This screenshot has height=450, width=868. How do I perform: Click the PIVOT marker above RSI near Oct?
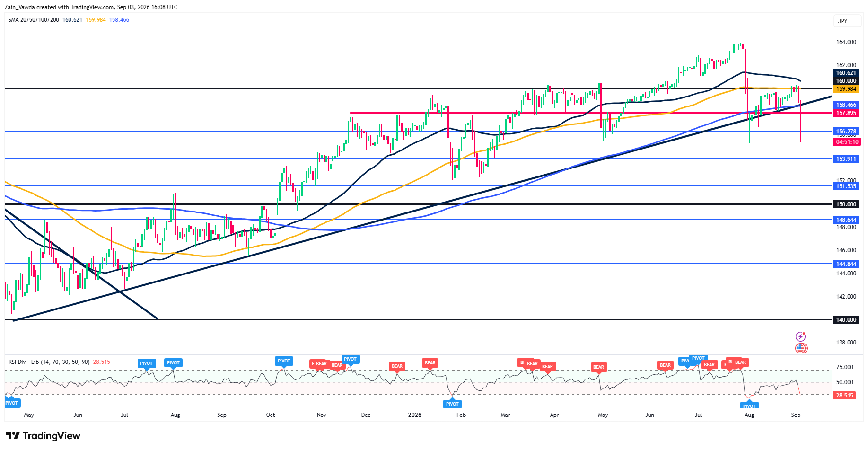284,362
